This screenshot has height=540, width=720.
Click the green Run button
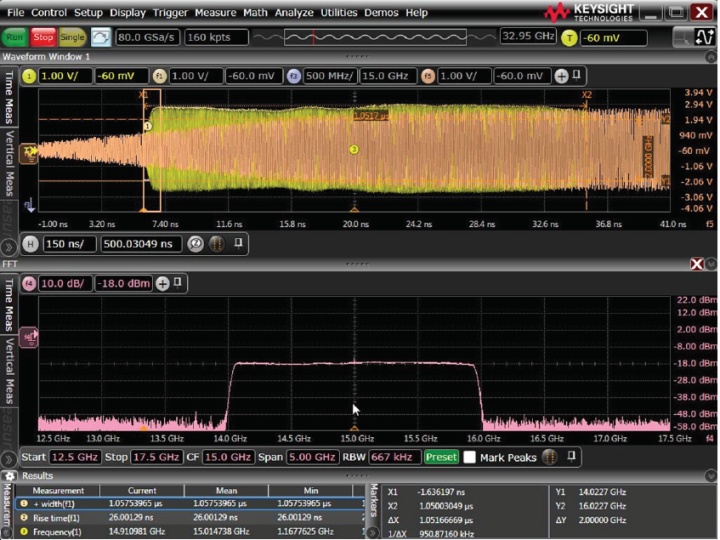[15, 37]
